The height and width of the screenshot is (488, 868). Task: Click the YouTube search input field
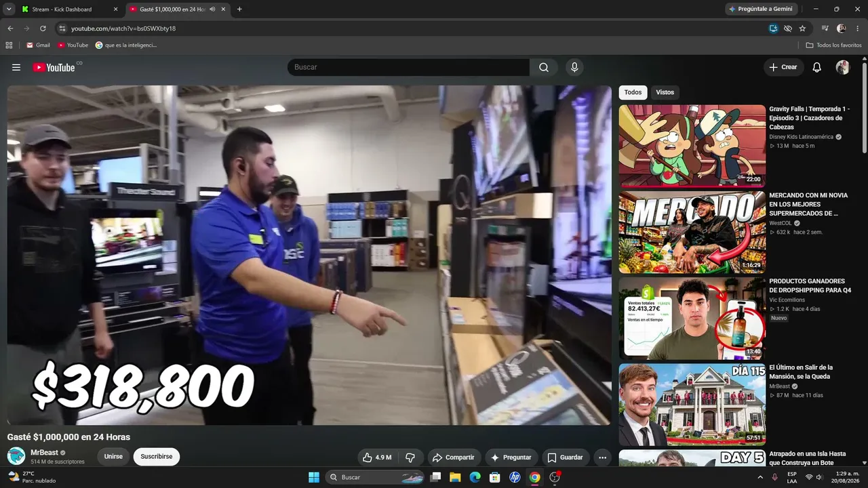408,67
